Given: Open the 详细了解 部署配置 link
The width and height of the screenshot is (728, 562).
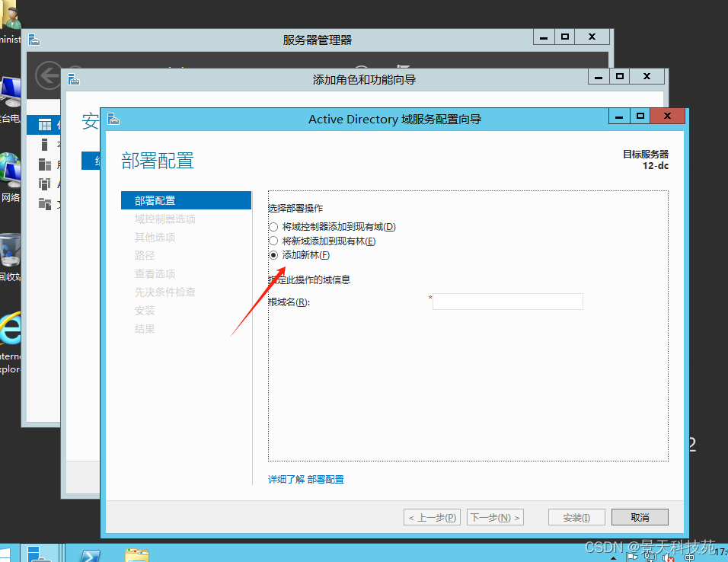Looking at the screenshot, I should (306, 479).
